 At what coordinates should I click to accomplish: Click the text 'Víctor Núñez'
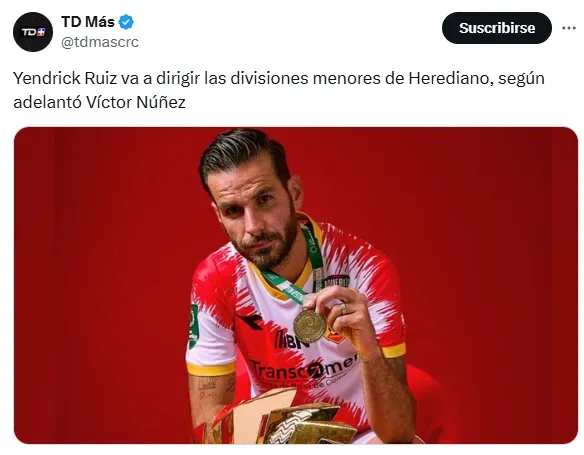(136, 102)
